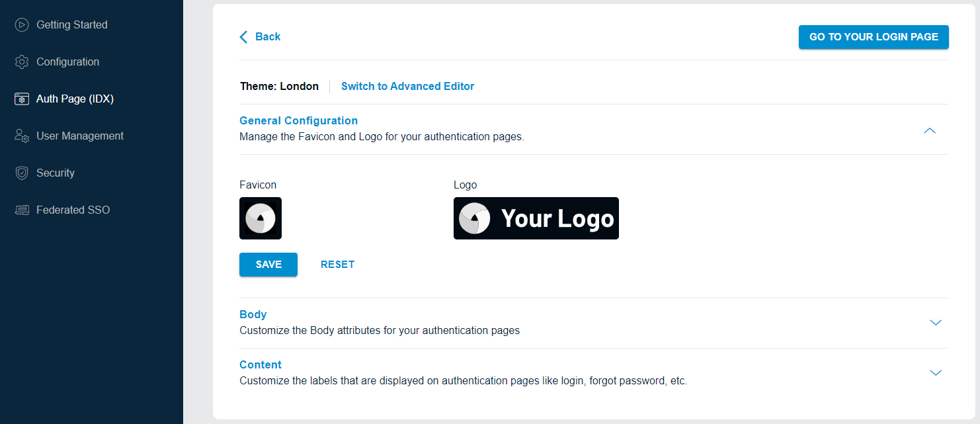
Task: Expand the Body section
Action: (935, 322)
